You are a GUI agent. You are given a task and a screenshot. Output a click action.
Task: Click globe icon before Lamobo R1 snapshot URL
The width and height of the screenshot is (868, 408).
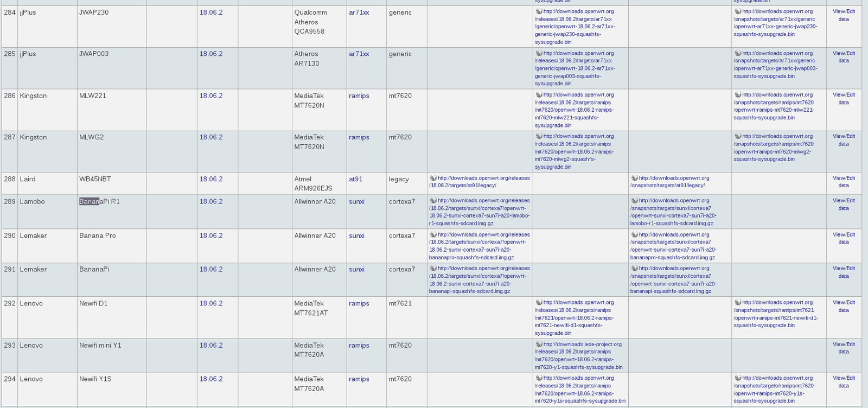click(634, 201)
